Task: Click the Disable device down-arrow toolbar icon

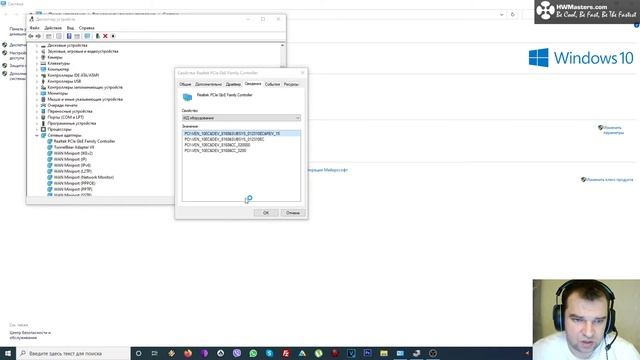Action: (x=113, y=36)
